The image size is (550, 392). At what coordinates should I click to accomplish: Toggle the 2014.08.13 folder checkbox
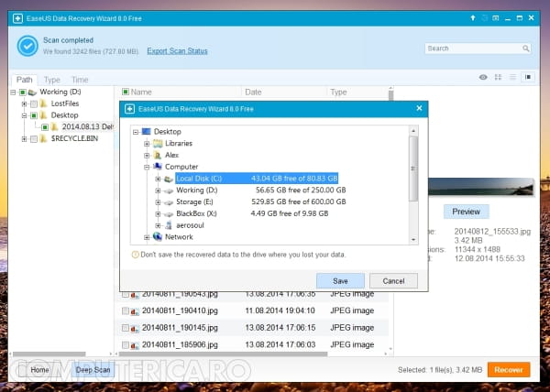45,127
